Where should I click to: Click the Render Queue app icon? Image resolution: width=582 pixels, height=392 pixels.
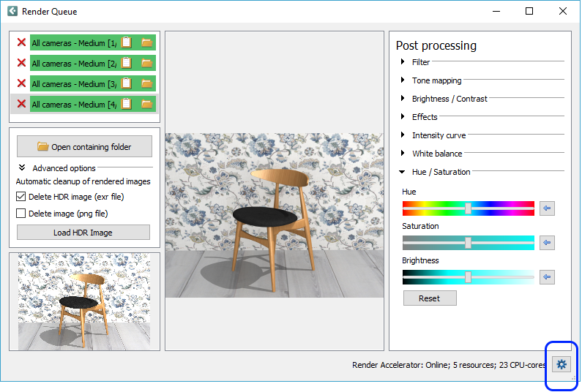pos(12,11)
